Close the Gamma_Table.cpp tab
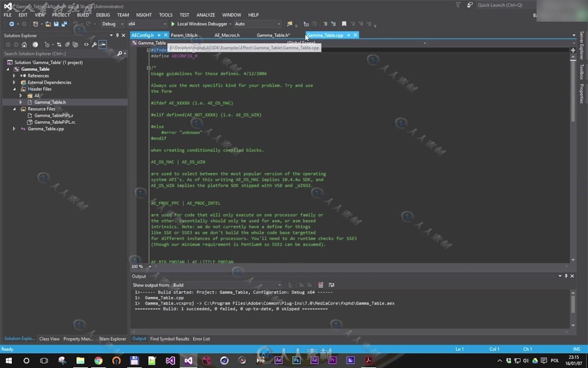588x368 pixels. (x=355, y=35)
